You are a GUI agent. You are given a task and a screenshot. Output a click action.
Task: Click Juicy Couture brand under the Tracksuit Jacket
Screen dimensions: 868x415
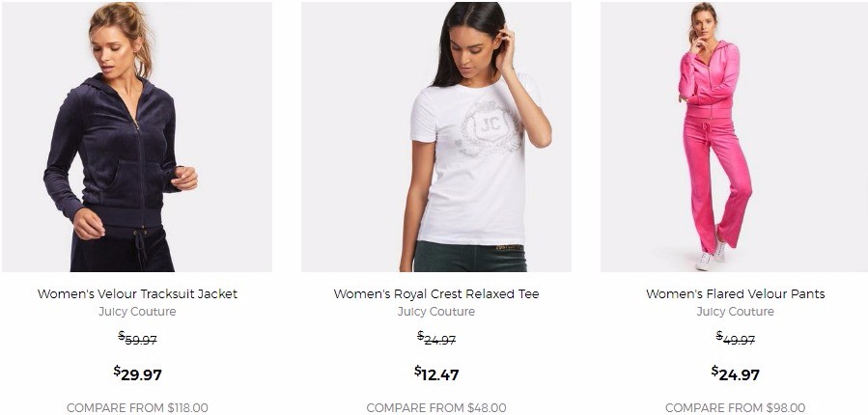(137, 312)
